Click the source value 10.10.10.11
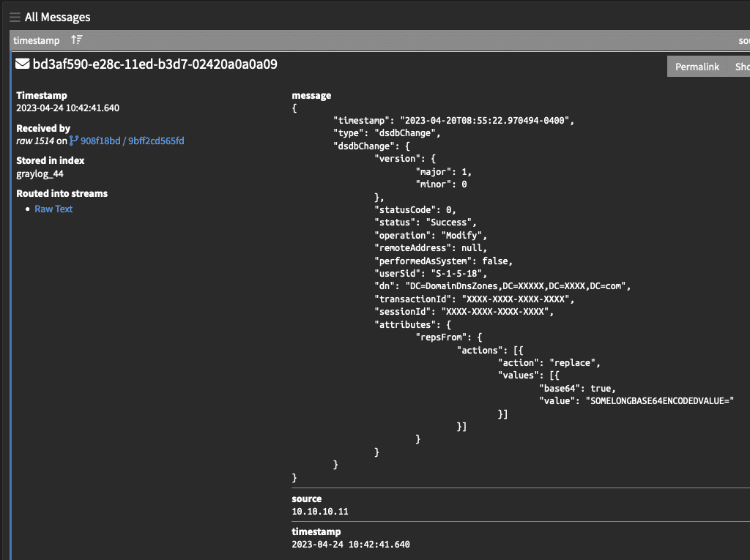750x560 pixels. click(319, 512)
